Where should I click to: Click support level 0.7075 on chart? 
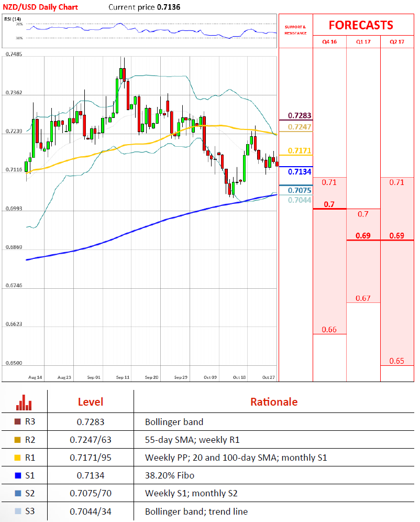299,190
